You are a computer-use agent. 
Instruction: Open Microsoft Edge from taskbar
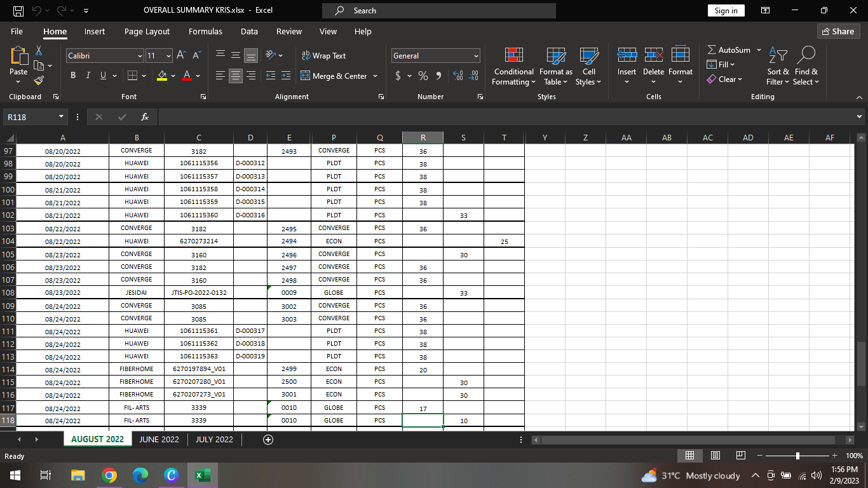coord(140,475)
